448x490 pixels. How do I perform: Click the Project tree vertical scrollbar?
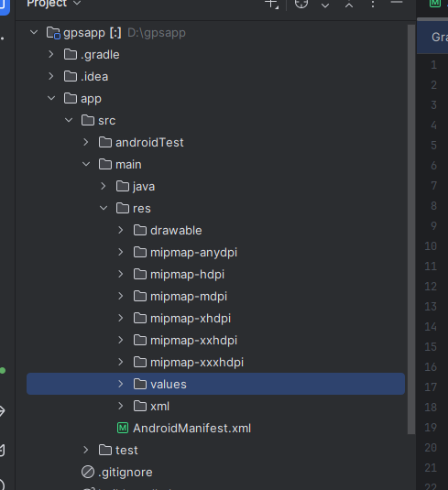(411, 229)
